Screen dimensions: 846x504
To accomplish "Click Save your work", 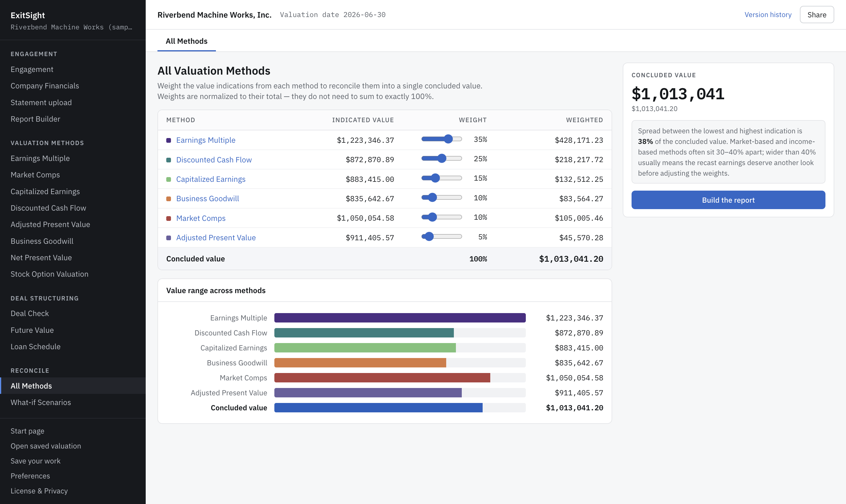I will pyautogui.click(x=73, y=461).
